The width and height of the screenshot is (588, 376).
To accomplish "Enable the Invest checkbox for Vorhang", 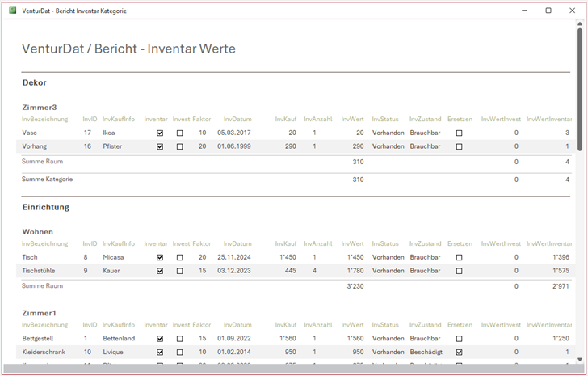I will tap(179, 146).
